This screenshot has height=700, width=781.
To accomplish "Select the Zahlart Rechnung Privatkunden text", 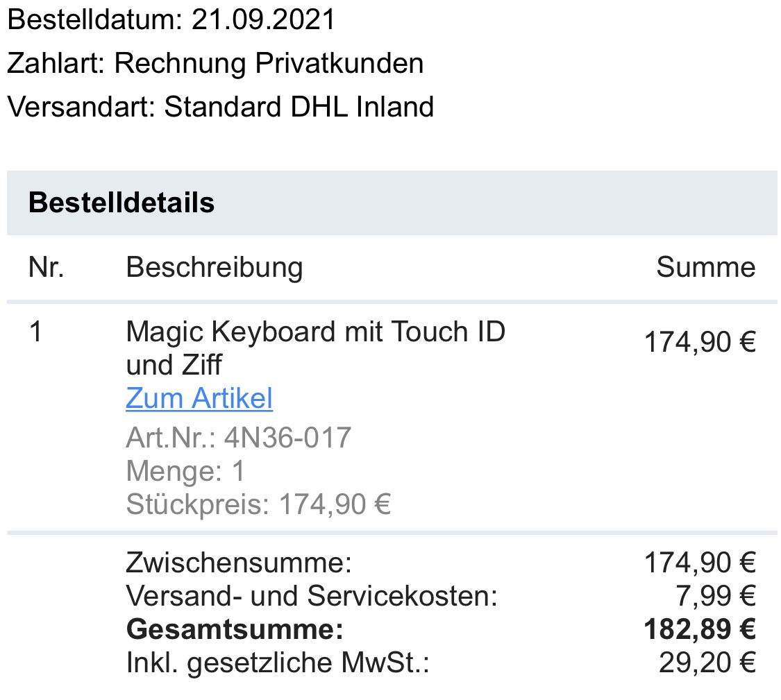I will (x=215, y=64).
